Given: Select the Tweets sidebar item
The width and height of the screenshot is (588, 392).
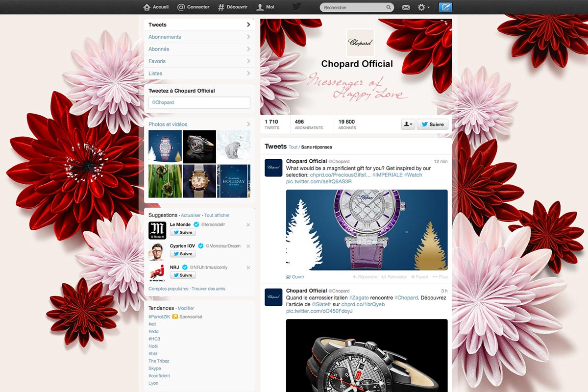Looking at the screenshot, I should 199,24.
